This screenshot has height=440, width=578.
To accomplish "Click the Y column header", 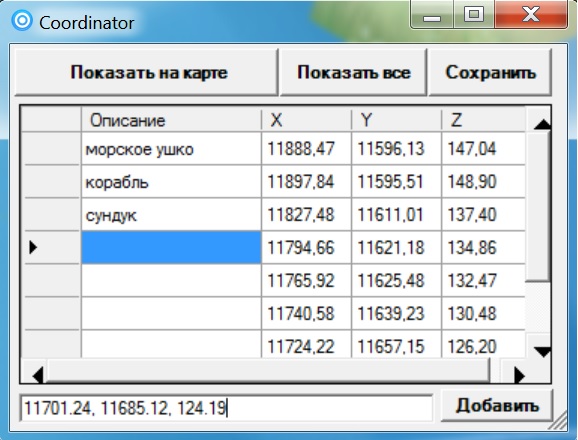I will [396, 120].
